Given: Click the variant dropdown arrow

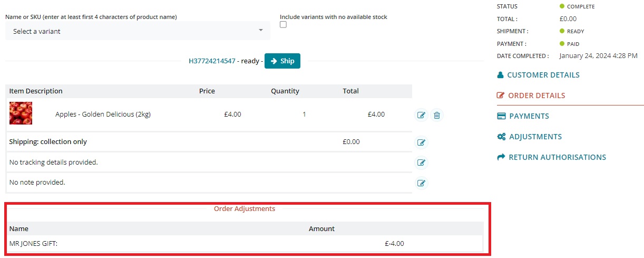Looking at the screenshot, I should 260,30.
